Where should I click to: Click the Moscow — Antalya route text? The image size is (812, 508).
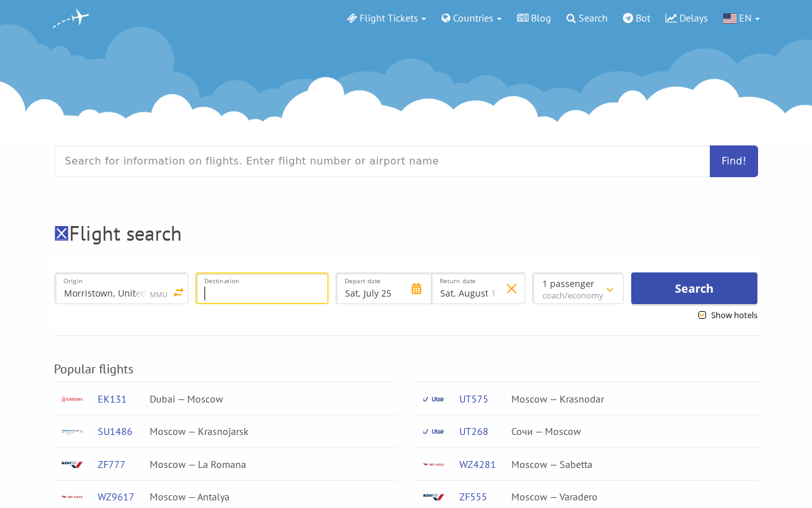click(190, 497)
